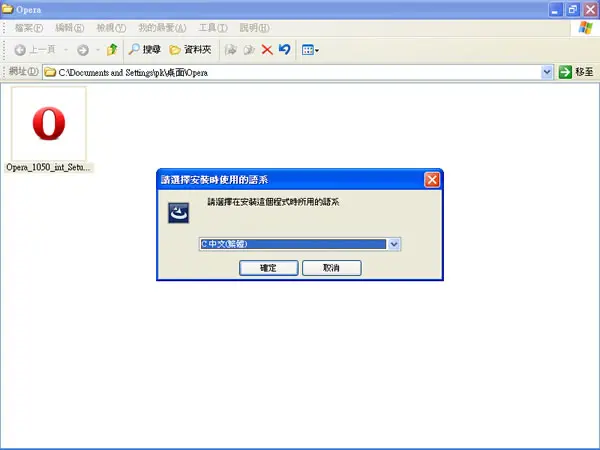Open the Views icon dropdown
This screenshot has width=600, height=450.
click(x=310, y=50)
